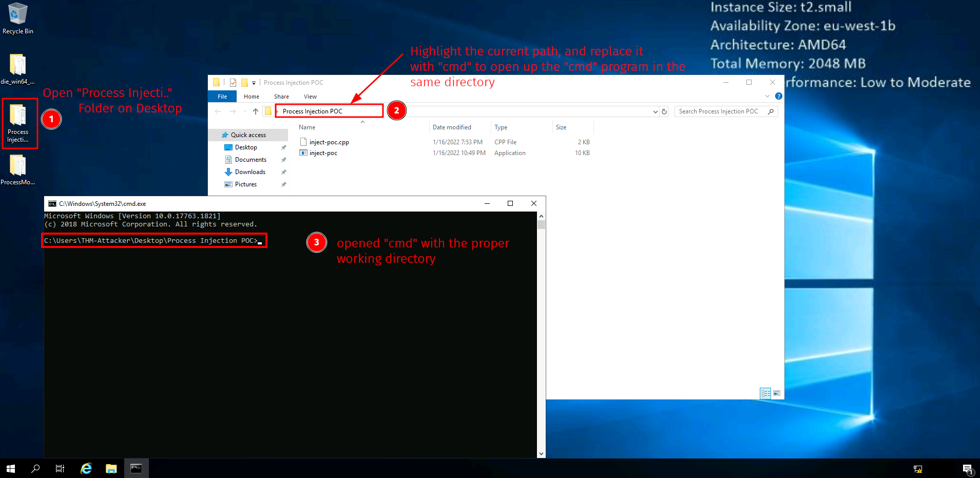
Task: Unpin Documents from Quick access
Action: pyautogui.click(x=283, y=160)
